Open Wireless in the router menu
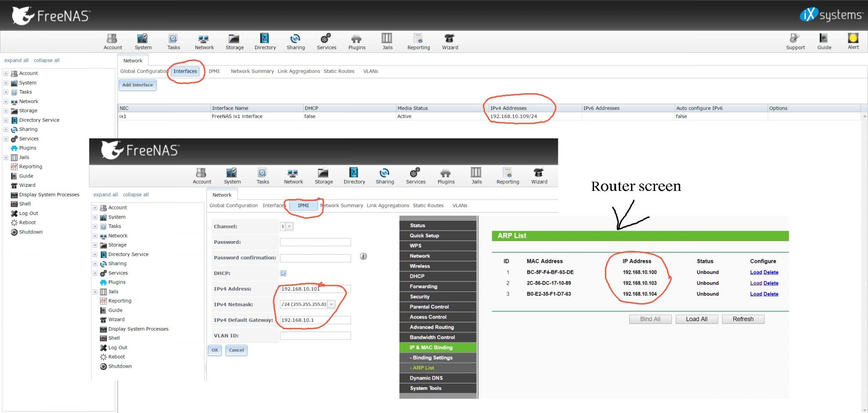 438,266
